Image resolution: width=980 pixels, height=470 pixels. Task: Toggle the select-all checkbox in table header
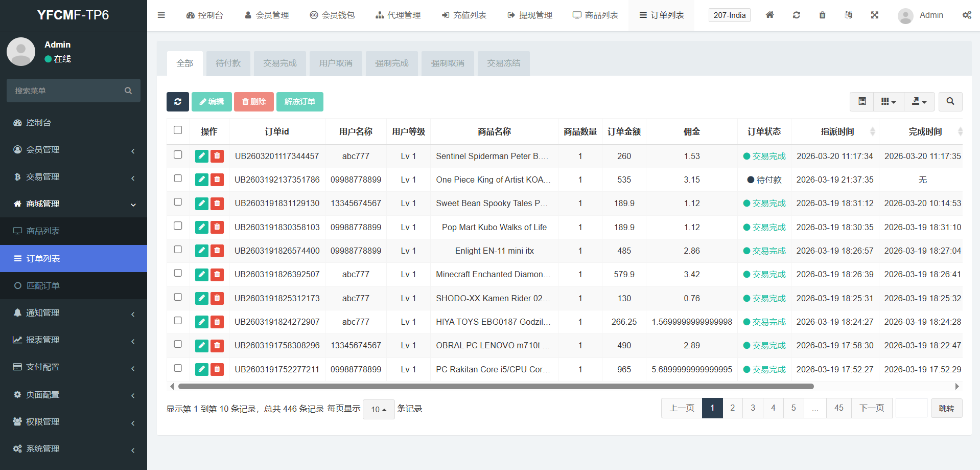178,130
